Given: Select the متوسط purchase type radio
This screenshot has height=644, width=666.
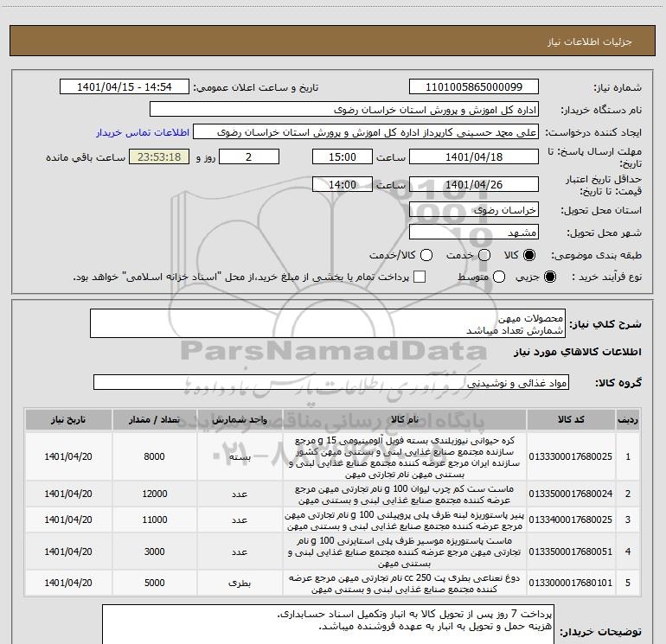Looking at the screenshot, I should click(x=499, y=277).
